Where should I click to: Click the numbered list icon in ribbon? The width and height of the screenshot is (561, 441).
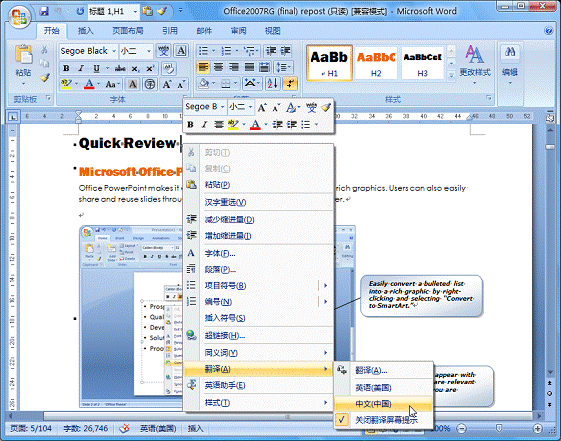[x=226, y=51]
